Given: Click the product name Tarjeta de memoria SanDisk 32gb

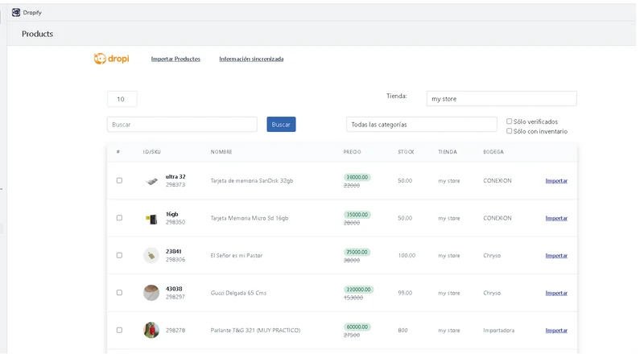Looking at the screenshot, I should pyautogui.click(x=252, y=180).
